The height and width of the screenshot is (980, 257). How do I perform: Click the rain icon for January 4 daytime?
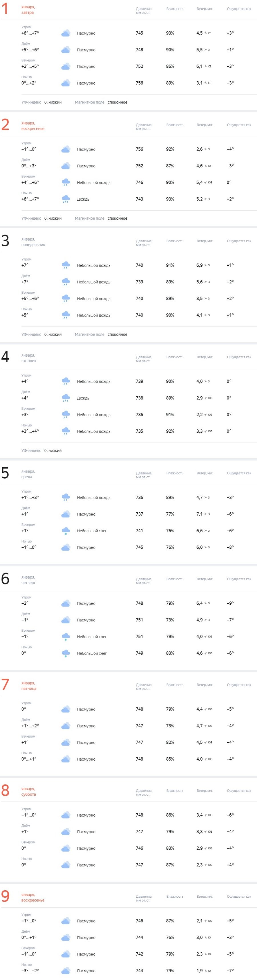[x=66, y=398]
